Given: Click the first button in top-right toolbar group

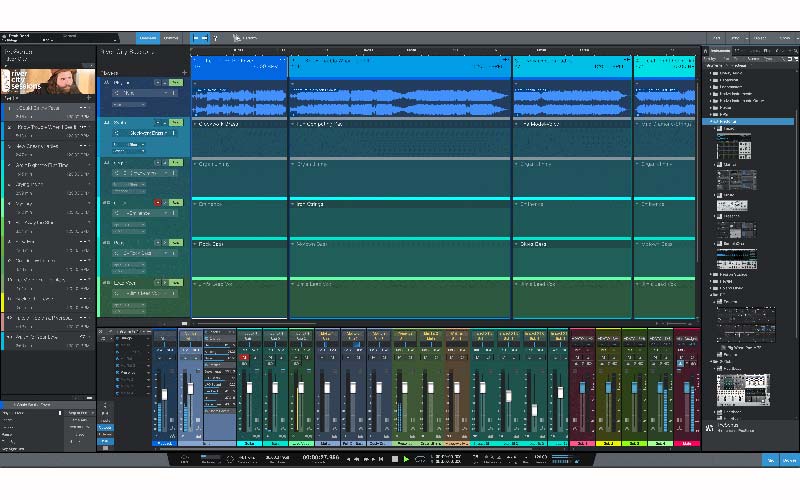Looking at the screenshot, I should click(x=716, y=38).
